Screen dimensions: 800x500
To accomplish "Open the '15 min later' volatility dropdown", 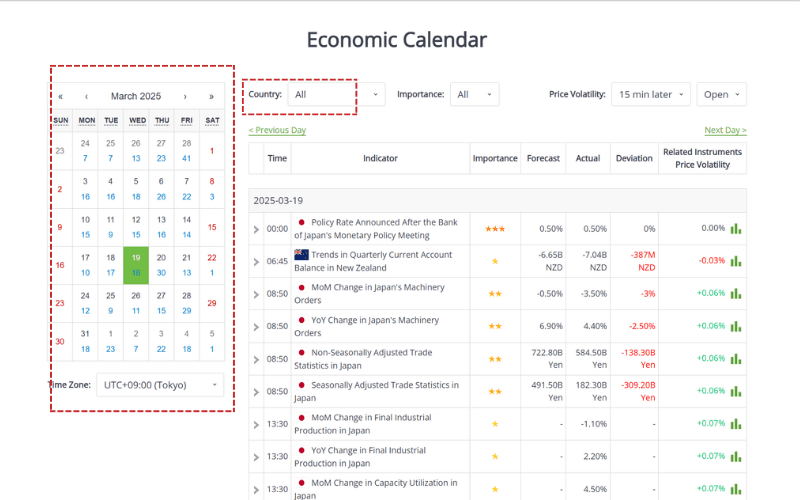I will (650, 94).
